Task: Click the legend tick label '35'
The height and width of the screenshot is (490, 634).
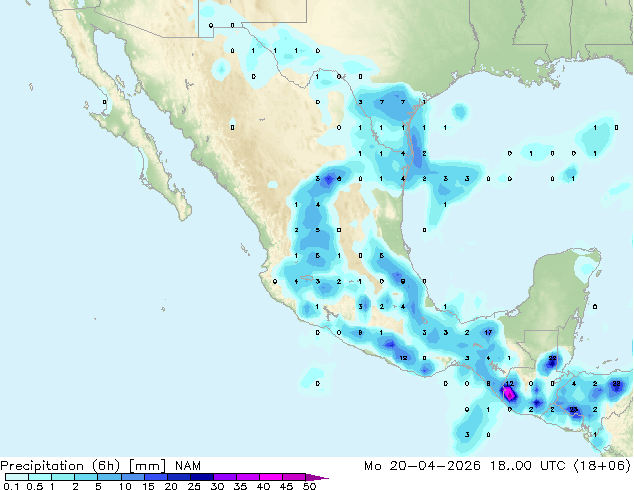Action: pyautogui.click(x=240, y=486)
